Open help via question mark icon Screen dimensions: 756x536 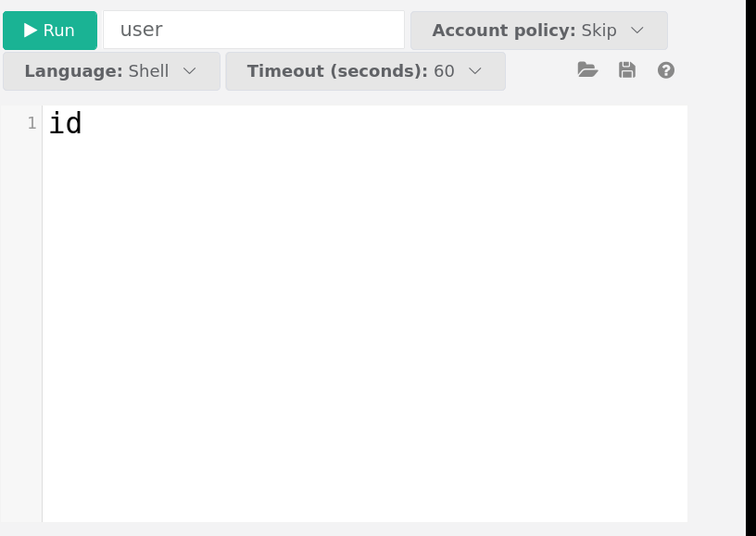pos(666,70)
